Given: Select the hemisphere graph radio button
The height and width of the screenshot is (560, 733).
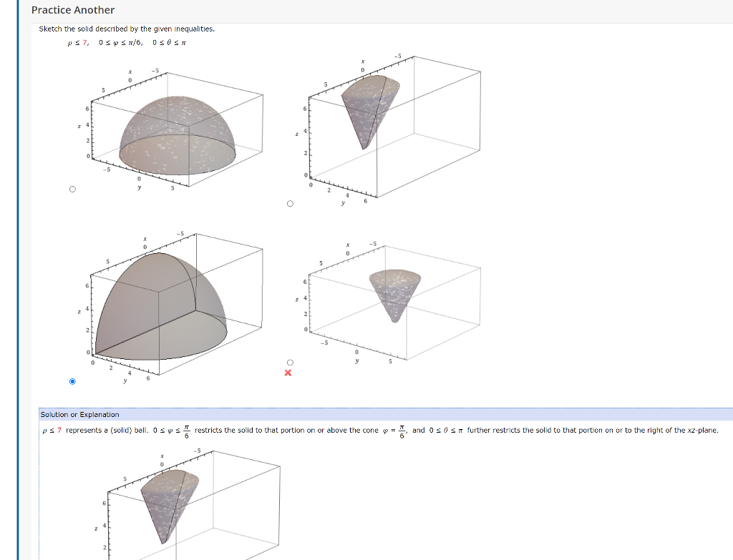Looking at the screenshot, I should [72, 189].
